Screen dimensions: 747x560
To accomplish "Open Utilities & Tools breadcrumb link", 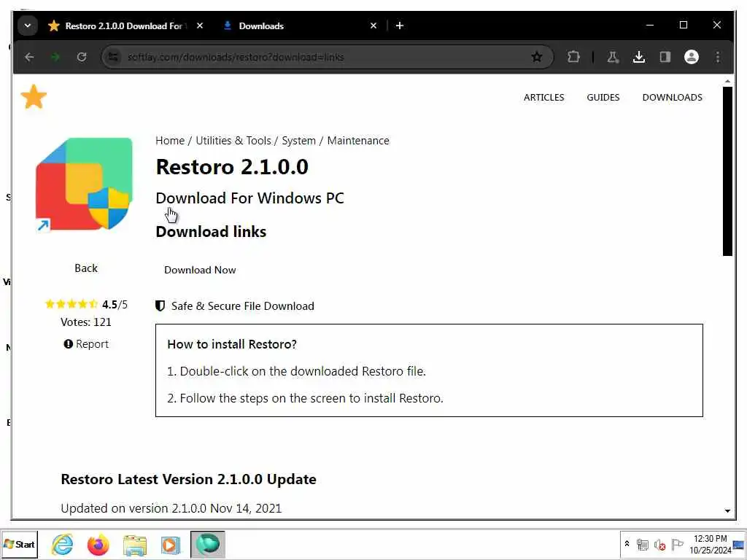I will coord(233,141).
